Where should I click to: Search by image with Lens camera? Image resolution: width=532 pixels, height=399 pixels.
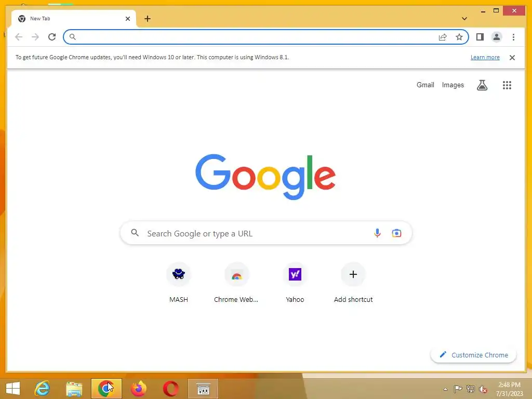click(x=396, y=233)
